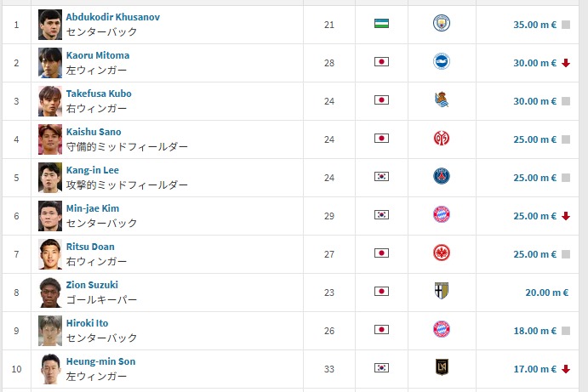Click the Brighton club crest for Mitoma
The image size is (588, 392).
coord(441,62)
